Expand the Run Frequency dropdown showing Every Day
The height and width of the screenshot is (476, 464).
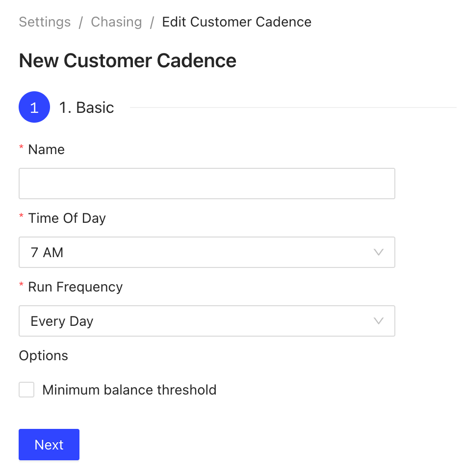[206, 321]
